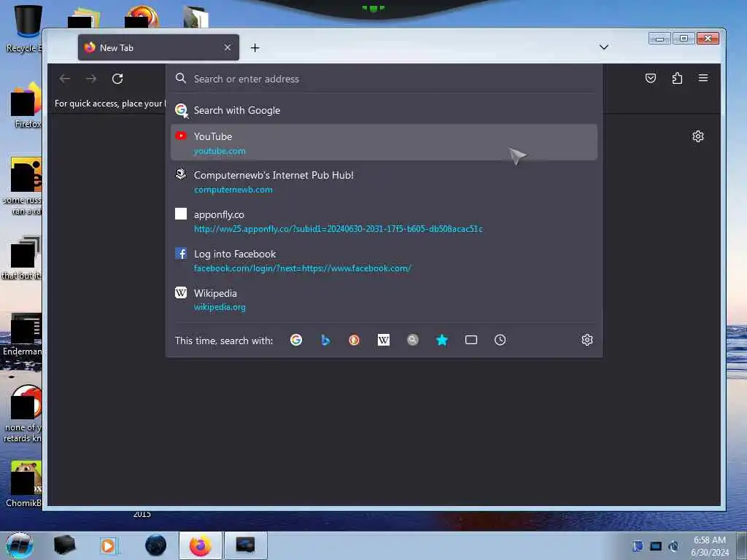Select the New Tab tab
This screenshot has width=747, height=560.
[158, 47]
